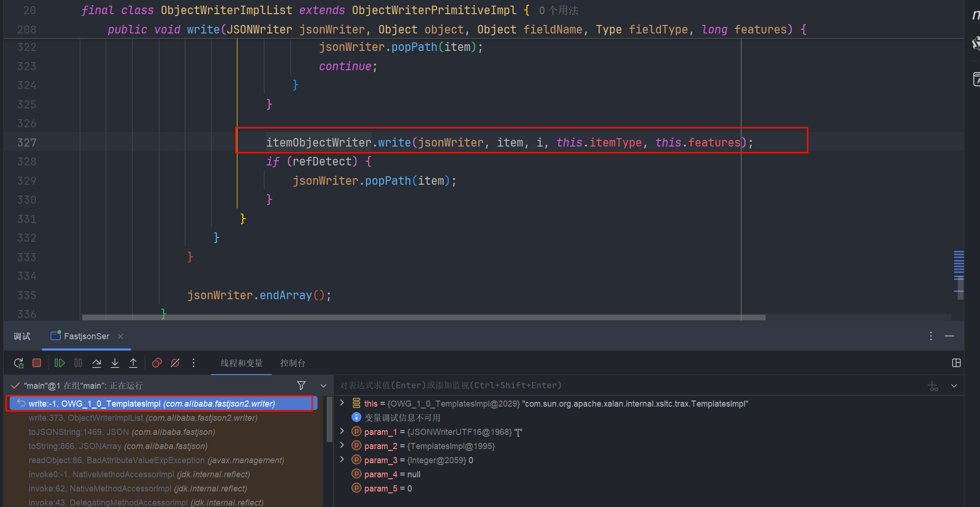980x507 pixels.
Task: Expand the 'this' variable node
Action: click(342, 403)
